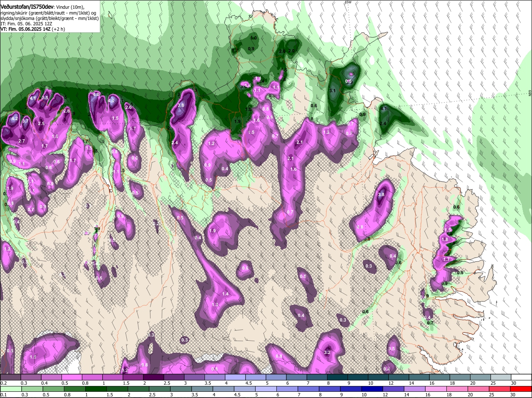Image resolution: width=532 pixels, height=398 pixels.
Task: Pick upper snow scale swatch between 25 and 30
Action: tap(501, 376)
